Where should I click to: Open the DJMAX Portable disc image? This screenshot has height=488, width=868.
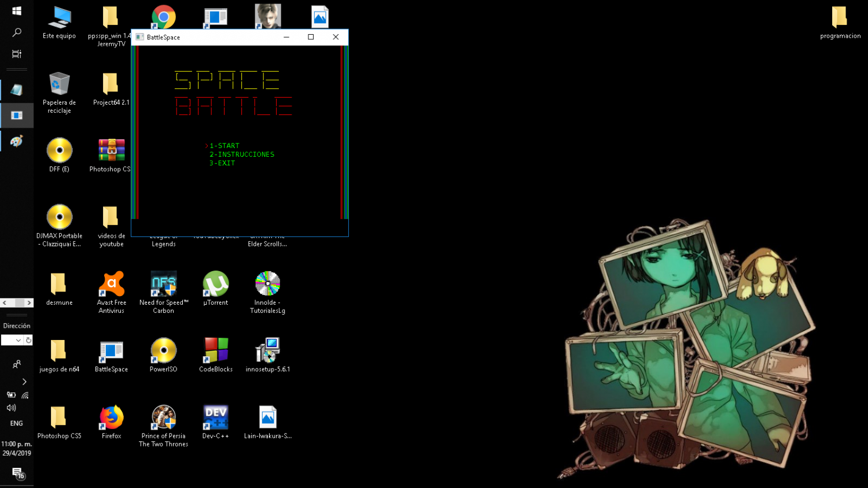coord(59,225)
